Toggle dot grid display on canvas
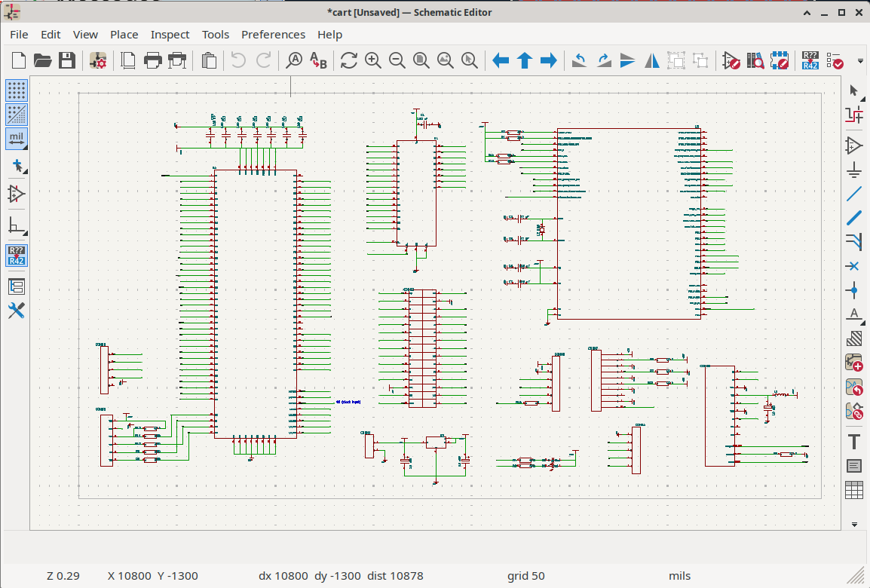This screenshot has height=588, width=870. coord(17,90)
